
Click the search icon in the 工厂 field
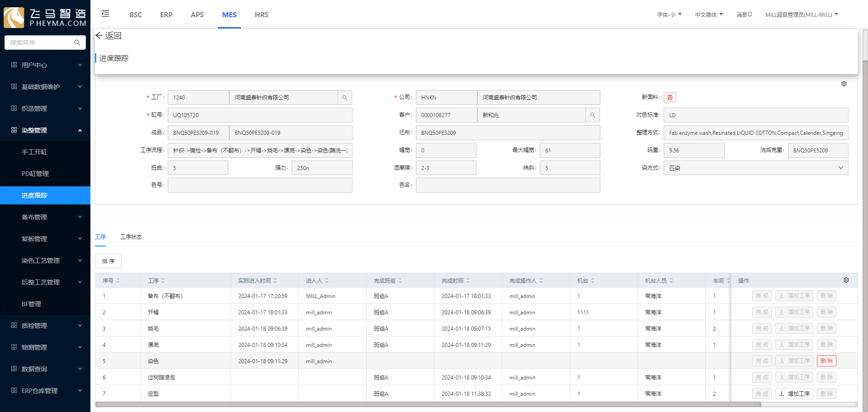(345, 98)
